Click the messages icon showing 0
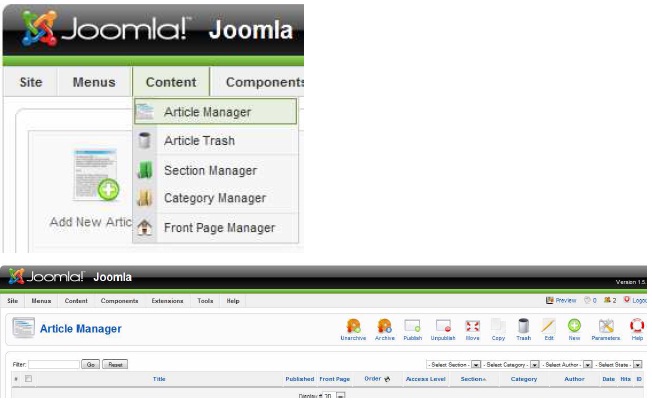This screenshot has height=401, width=652. click(587, 300)
